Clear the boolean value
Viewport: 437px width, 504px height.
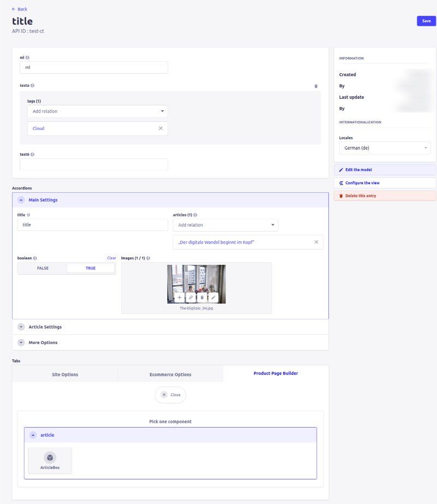(x=111, y=258)
